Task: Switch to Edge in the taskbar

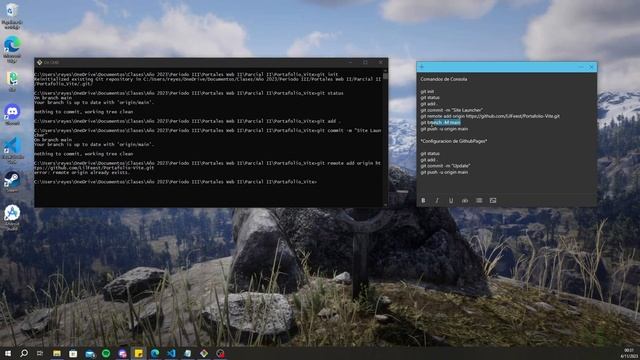Action: (155, 353)
